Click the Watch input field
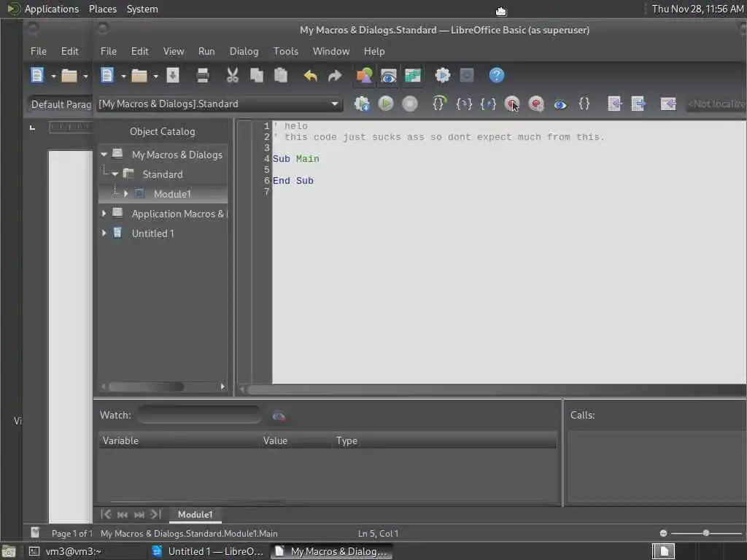The height and width of the screenshot is (560, 747). [200, 415]
